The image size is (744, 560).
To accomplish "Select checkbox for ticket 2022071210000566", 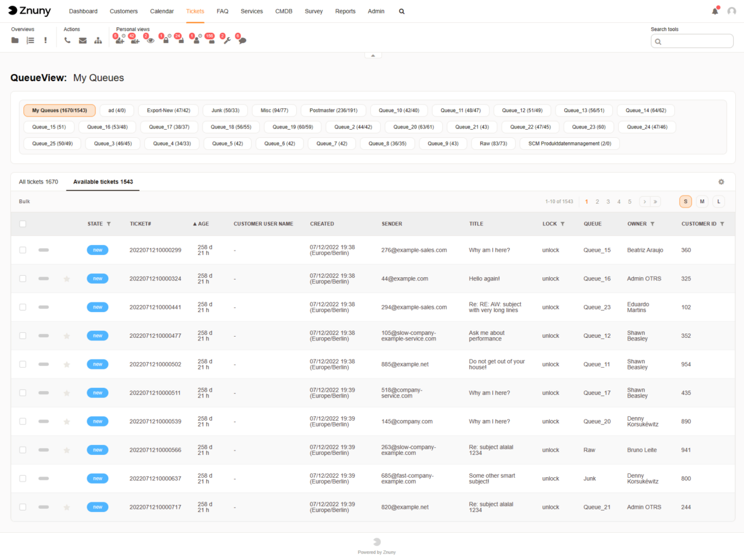I will point(23,450).
